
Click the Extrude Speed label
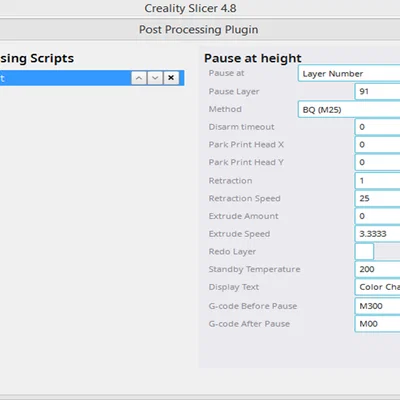[239, 234]
